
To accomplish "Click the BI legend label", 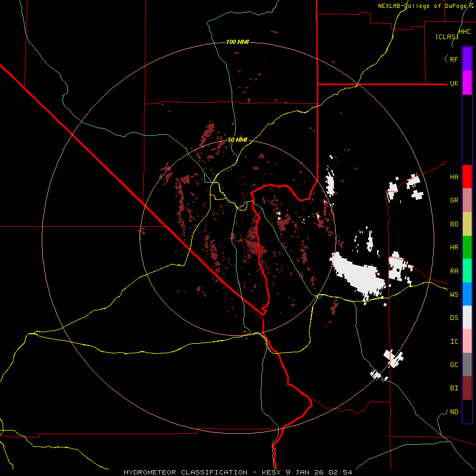I will point(454,388).
